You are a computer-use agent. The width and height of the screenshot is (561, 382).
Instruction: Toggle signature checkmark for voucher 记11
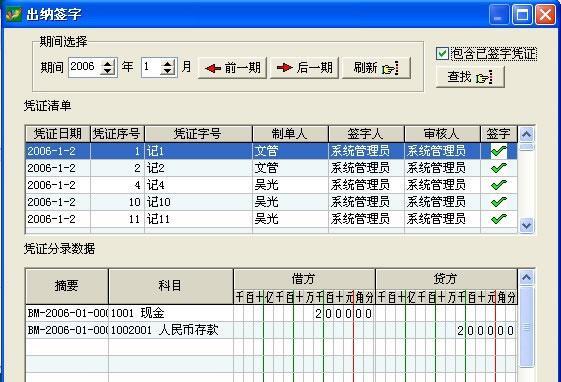499,219
